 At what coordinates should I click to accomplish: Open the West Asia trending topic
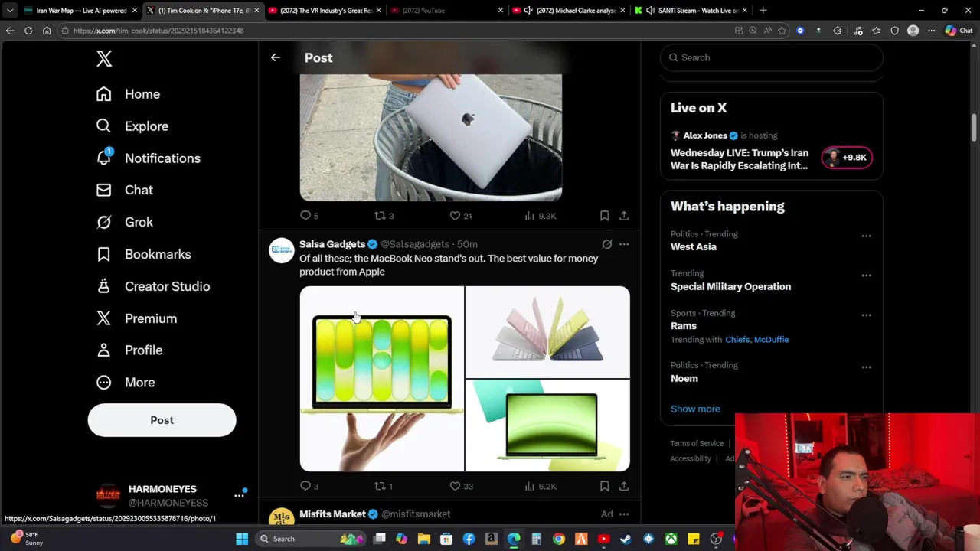[x=694, y=247]
